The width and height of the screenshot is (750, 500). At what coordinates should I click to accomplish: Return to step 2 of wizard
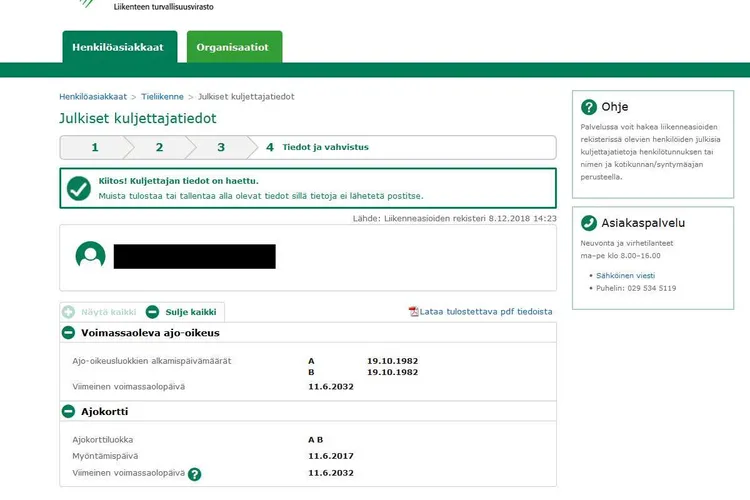[x=158, y=147]
